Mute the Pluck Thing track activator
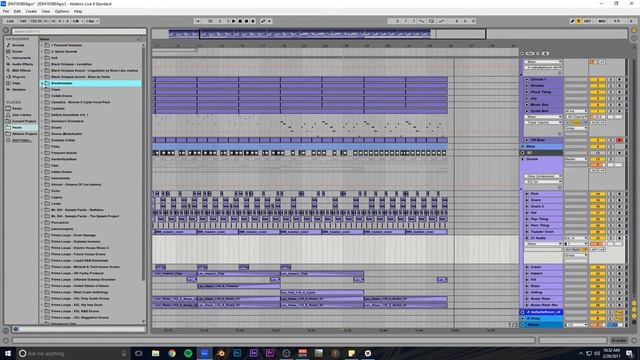The image size is (640, 360). (597, 92)
